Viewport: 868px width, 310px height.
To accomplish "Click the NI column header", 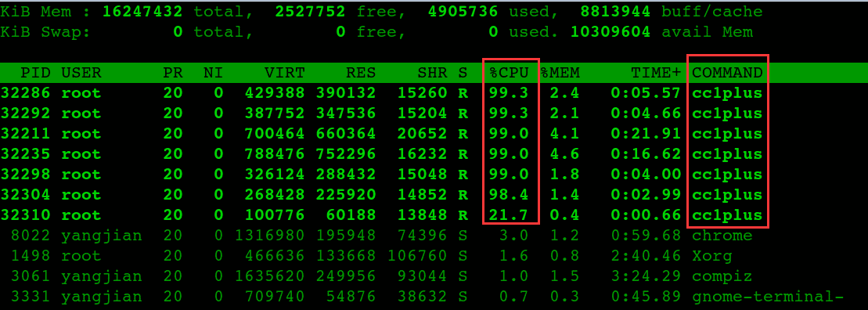I will coord(214,73).
